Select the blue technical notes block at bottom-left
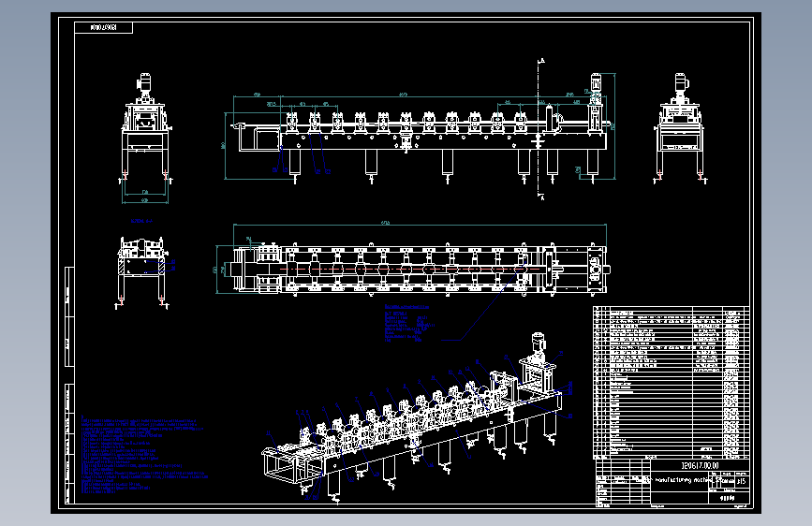 pyautogui.click(x=144, y=455)
